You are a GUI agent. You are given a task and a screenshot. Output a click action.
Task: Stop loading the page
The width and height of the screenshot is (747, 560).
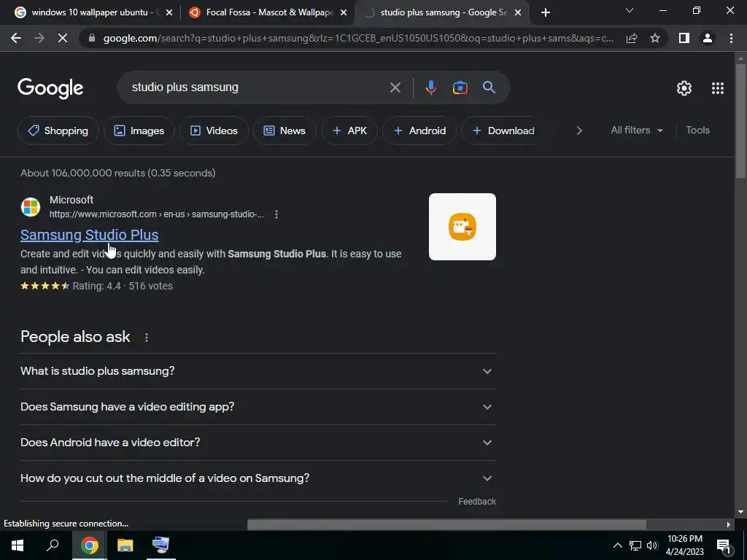coord(63,38)
